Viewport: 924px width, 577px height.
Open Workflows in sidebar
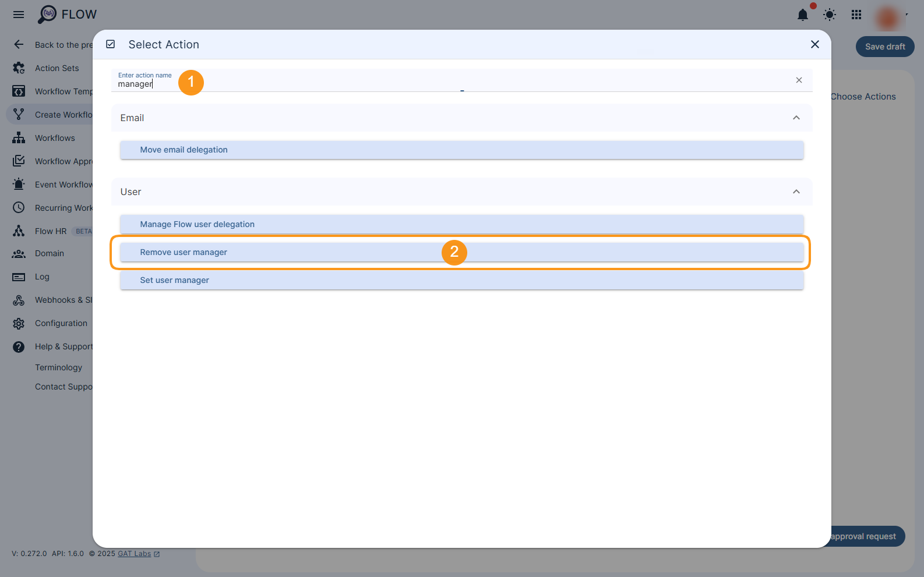click(x=55, y=138)
